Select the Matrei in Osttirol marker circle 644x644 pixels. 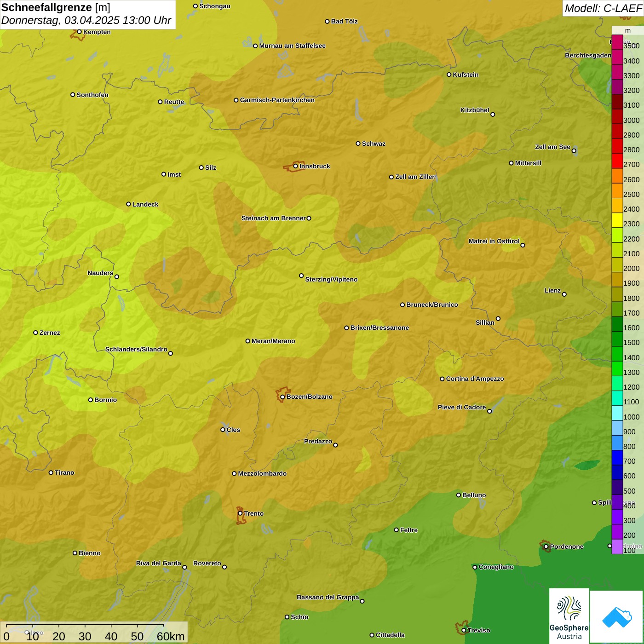pos(523,245)
